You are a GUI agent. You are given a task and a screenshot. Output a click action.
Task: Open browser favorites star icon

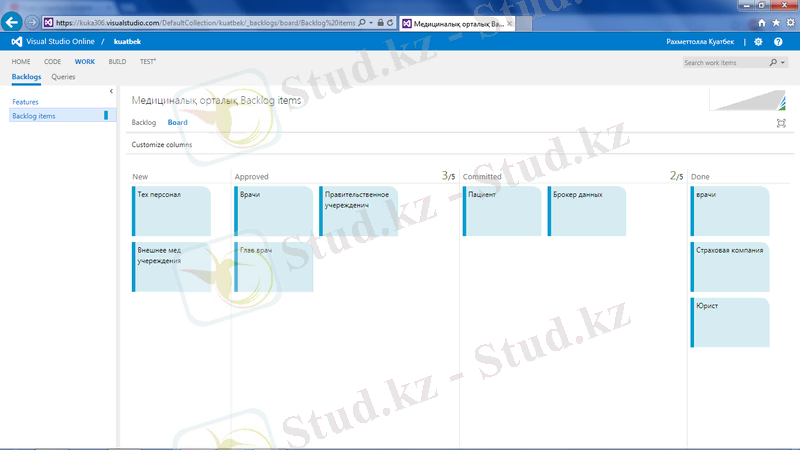pyautogui.click(x=776, y=23)
